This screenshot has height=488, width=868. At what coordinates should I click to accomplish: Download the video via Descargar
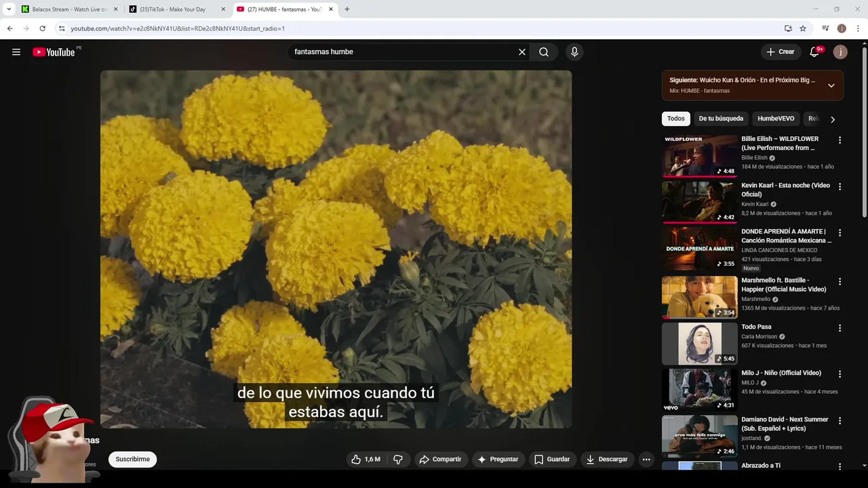point(607,460)
